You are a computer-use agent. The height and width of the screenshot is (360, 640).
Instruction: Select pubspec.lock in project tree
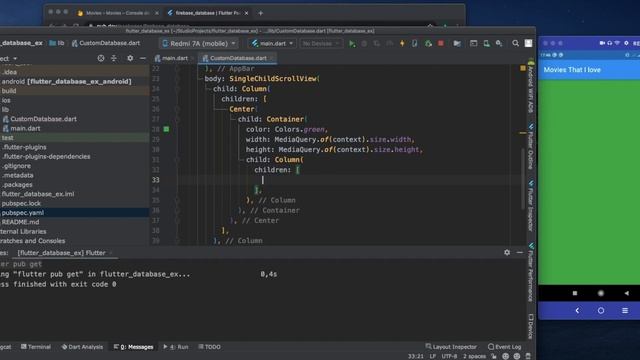pyautogui.click(x=21, y=203)
